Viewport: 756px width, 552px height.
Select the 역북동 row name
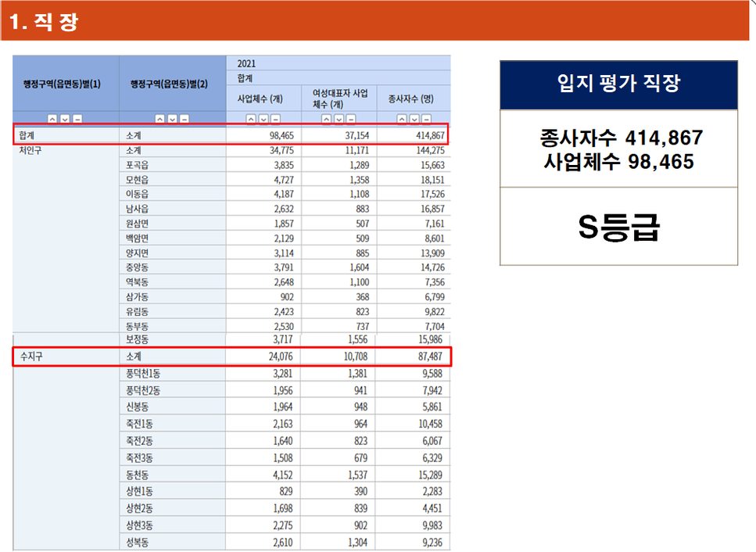click(x=138, y=282)
